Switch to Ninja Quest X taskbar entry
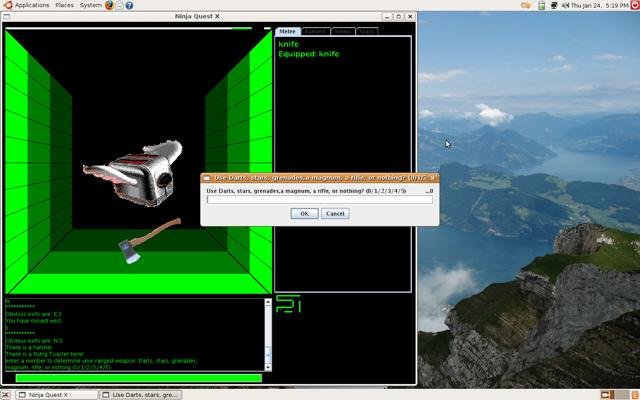This screenshot has width=640, height=400. [x=57, y=395]
